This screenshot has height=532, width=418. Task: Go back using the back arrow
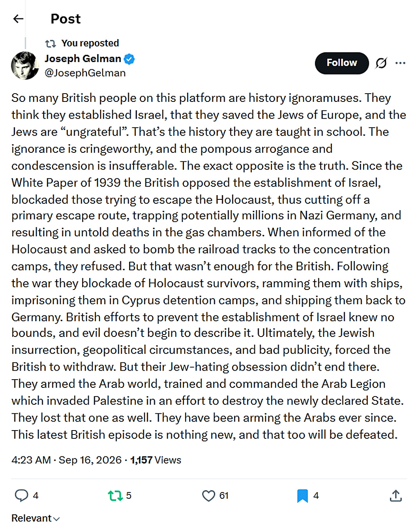pos(18,18)
